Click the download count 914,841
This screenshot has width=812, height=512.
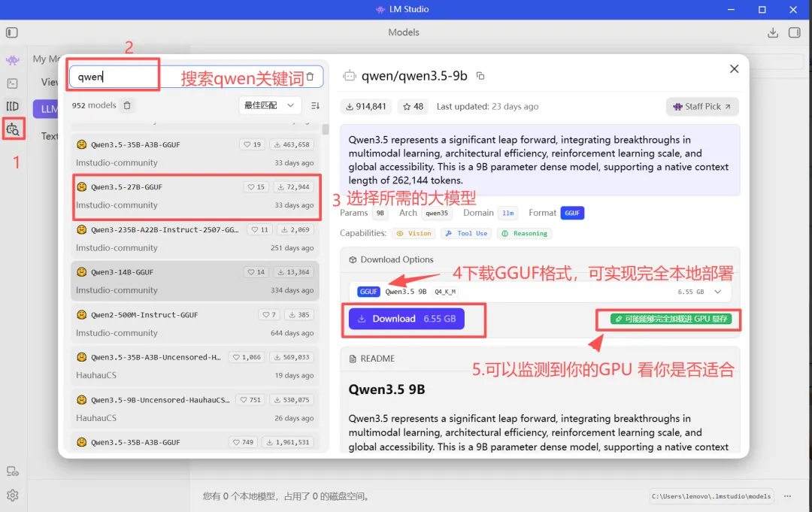point(366,106)
